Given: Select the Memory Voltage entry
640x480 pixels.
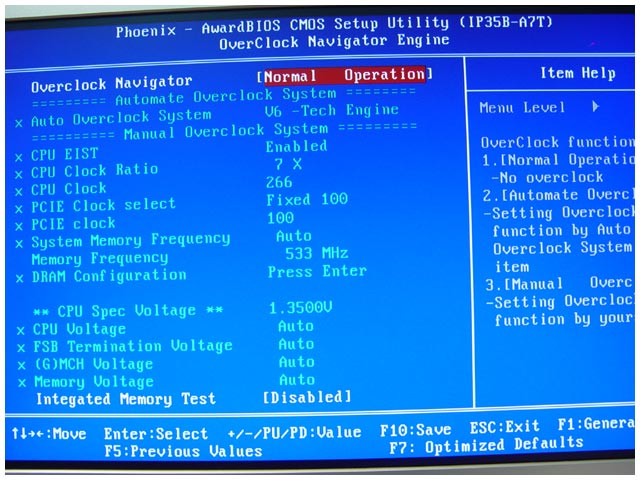Looking at the screenshot, I should (x=94, y=382).
